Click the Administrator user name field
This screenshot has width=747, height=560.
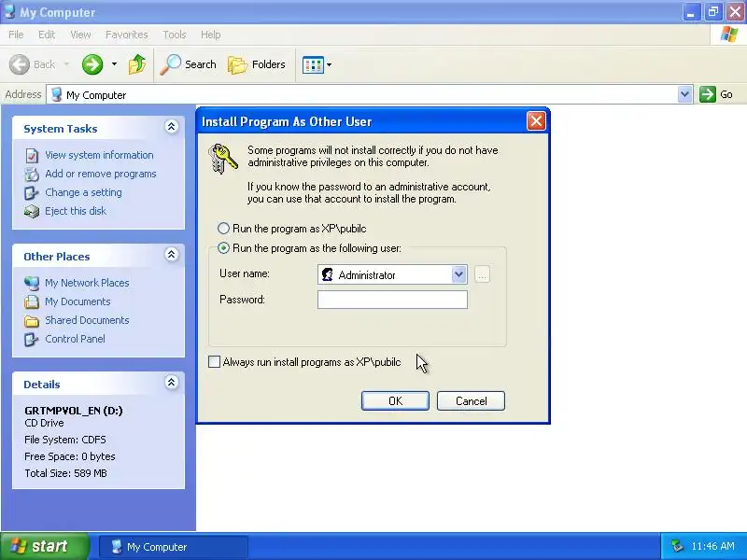click(x=392, y=274)
